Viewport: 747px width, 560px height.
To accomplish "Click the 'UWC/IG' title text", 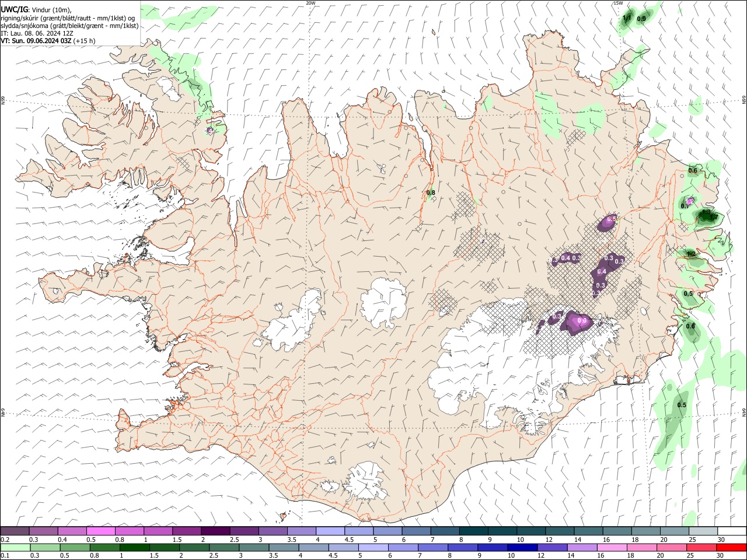I will click(14, 9).
